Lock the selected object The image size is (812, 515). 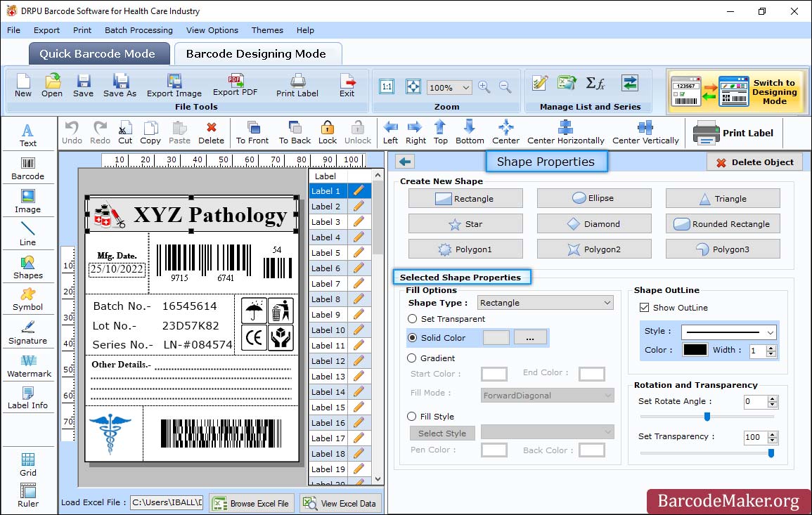coord(328,133)
